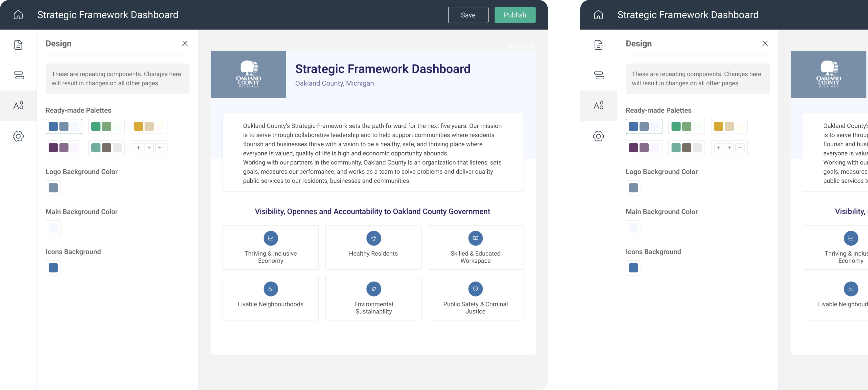Open the pages document icon in left sidebar
The width and height of the screenshot is (868, 390).
(18, 45)
